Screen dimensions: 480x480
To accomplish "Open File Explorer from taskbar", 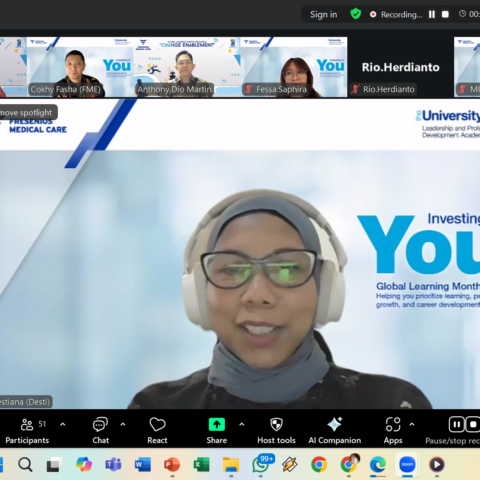I will pyautogui.click(x=231, y=464).
